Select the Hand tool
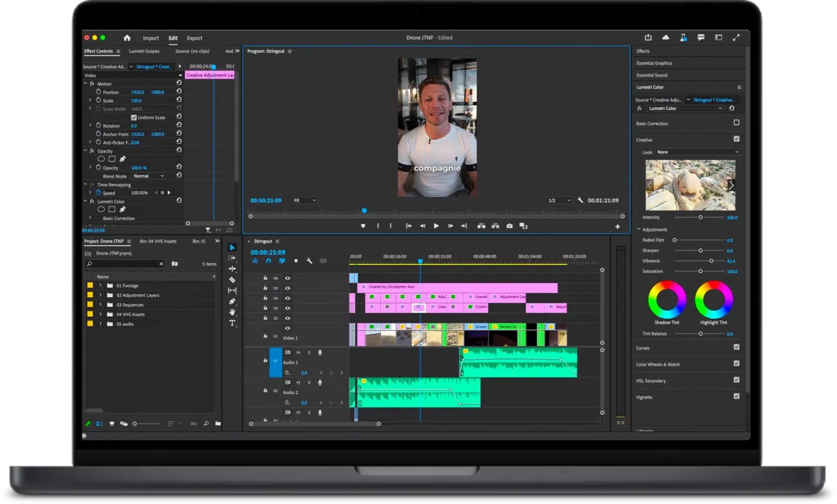The image size is (837, 504). 232,312
